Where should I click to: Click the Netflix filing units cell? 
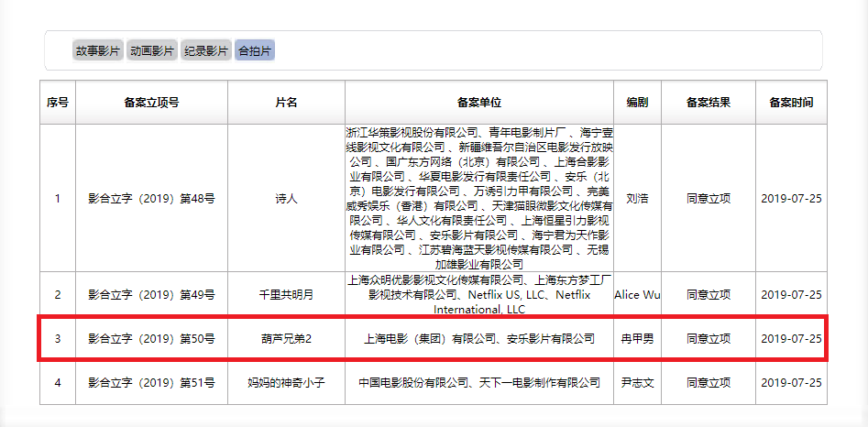click(x=479, y=295)
